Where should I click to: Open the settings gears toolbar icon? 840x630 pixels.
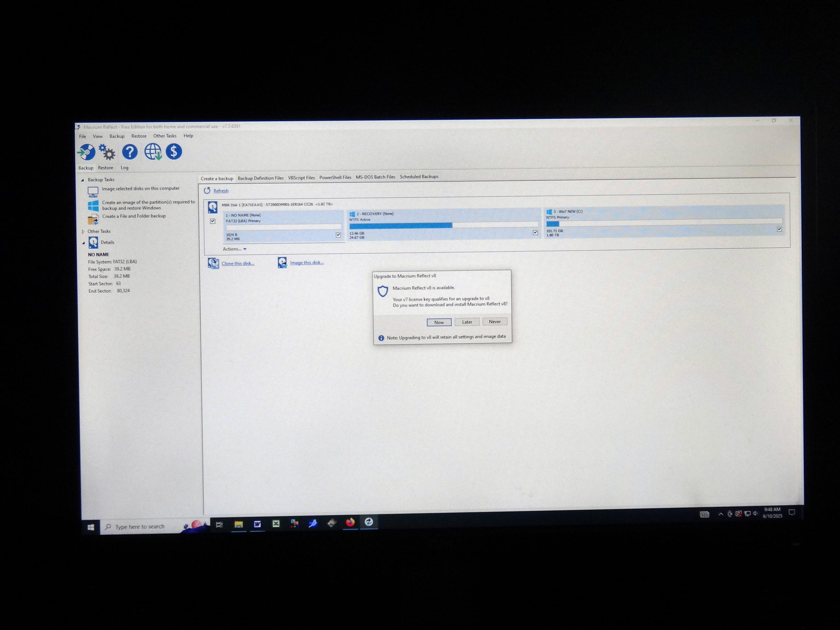click(107, 152)
